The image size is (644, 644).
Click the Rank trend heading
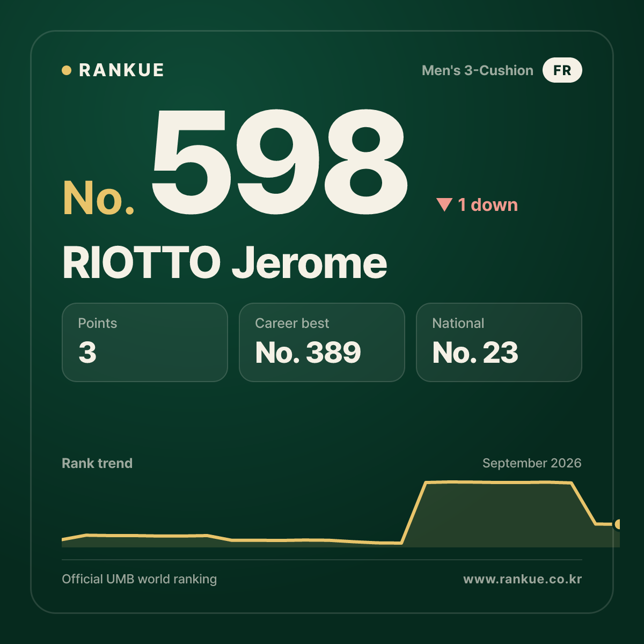(97, 463)
